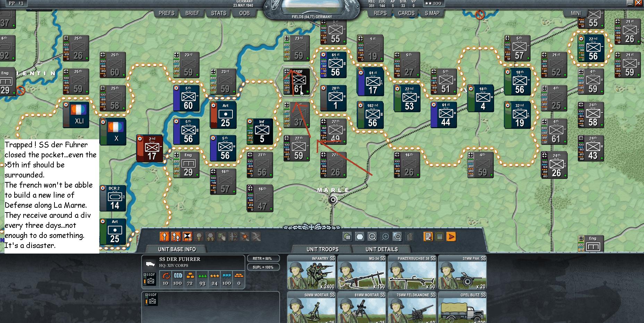Screen dimensions: 644x323
Task: Select the French 32nd unit 19
Action: pos(517,115)
